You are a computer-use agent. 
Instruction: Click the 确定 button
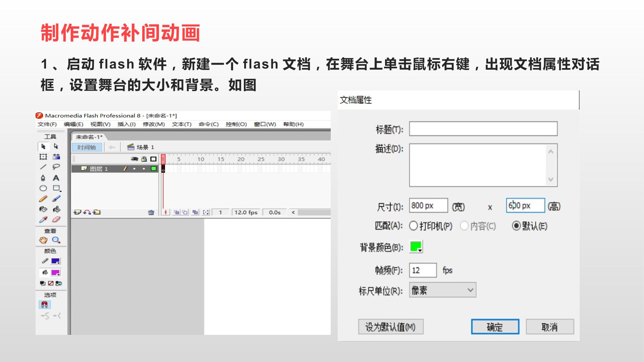(x=495, y=327)
